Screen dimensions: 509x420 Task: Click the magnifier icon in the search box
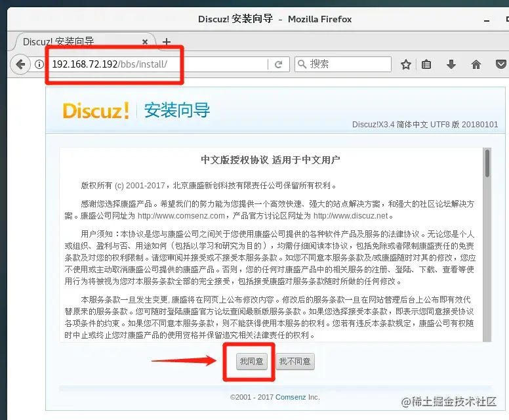pos(302,64)
